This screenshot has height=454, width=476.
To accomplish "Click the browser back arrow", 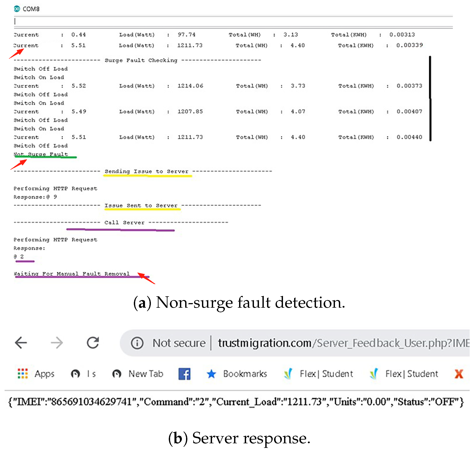I will click(x=21, y=343).
